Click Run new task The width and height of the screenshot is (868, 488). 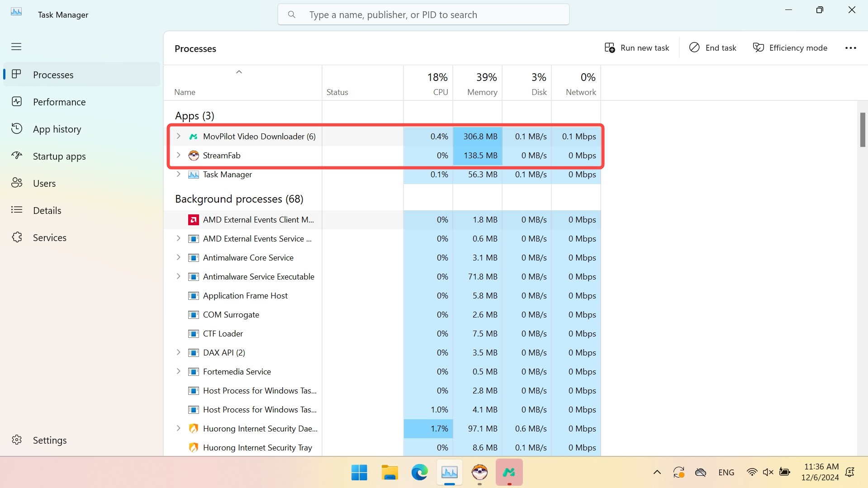(x=636, y=48)
